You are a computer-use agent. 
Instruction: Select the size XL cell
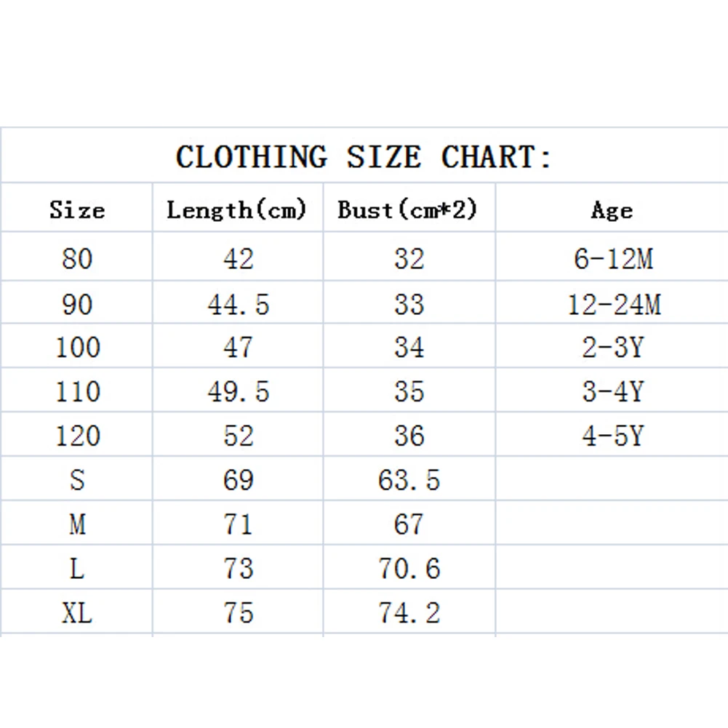(77, 613)
